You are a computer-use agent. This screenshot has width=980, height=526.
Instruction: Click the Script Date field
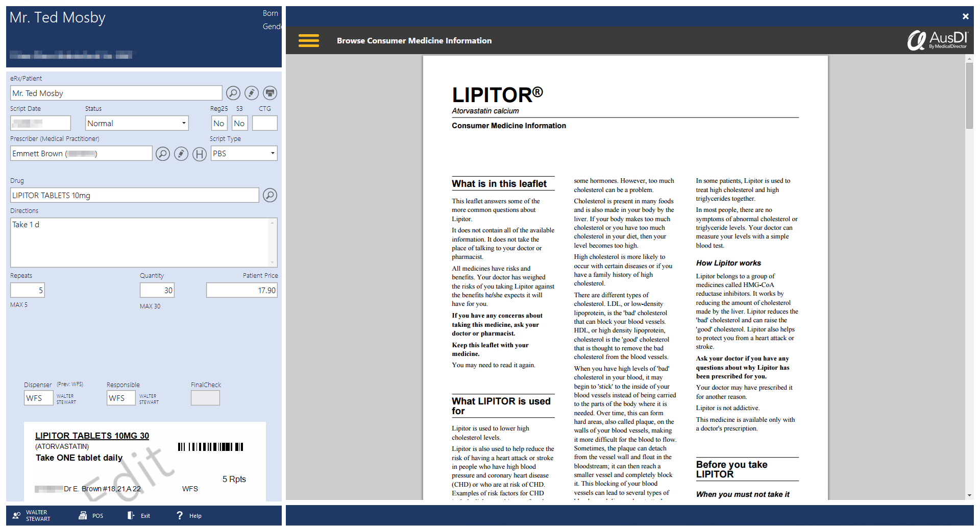[40, 123]
